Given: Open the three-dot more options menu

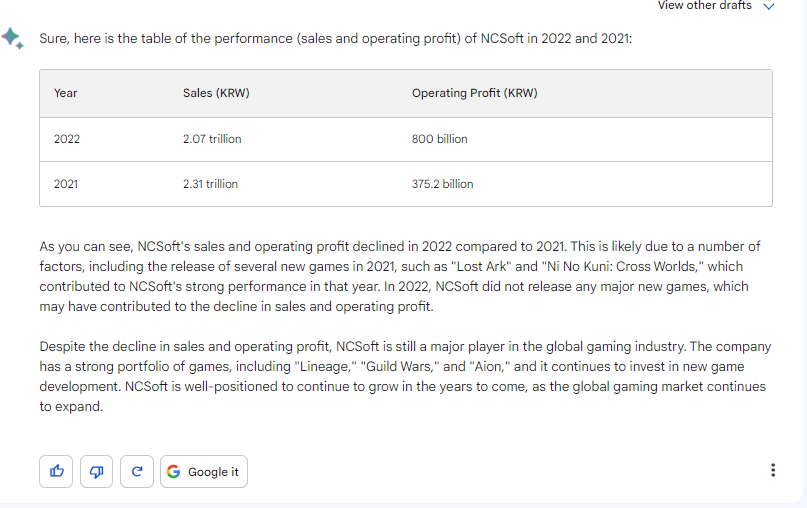Looking at the screenshot, I should click(x=773, y=470).
